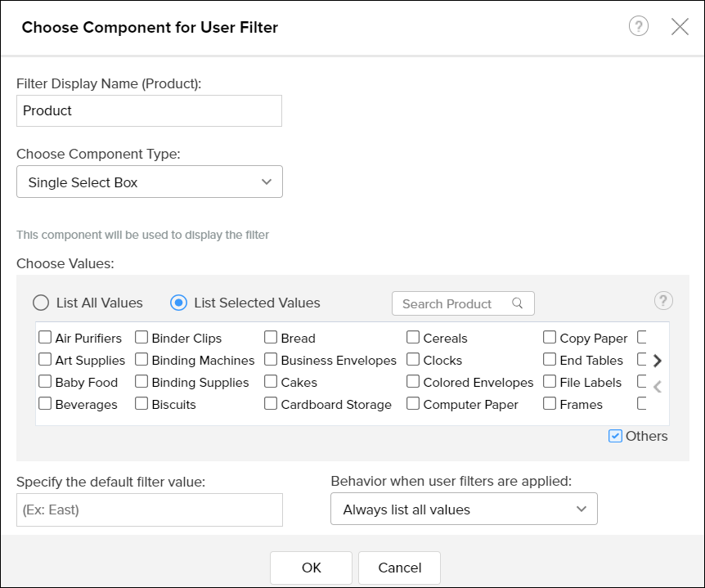The image size is (705, 588).
Task: Select the File Labels checkbox
Action: [550, 382]
